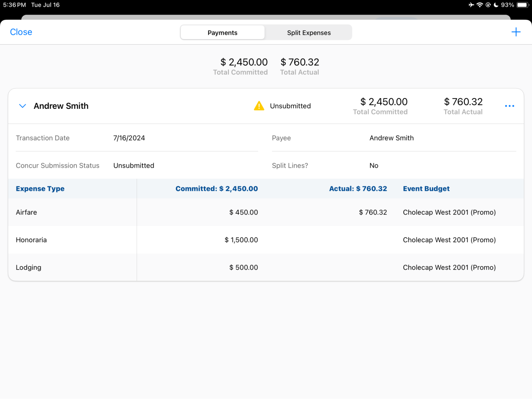The width and height of the screenshot is (532, 399).
Task: Tap the plus icon to add payment
Action: (x=515, y=32)
